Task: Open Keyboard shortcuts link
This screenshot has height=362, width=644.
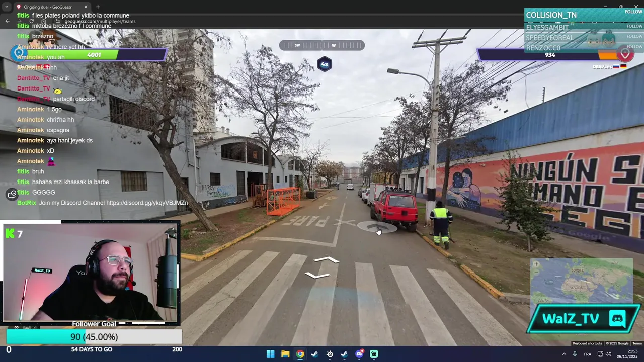Action: pyautogui.click(x=587, y=343)
